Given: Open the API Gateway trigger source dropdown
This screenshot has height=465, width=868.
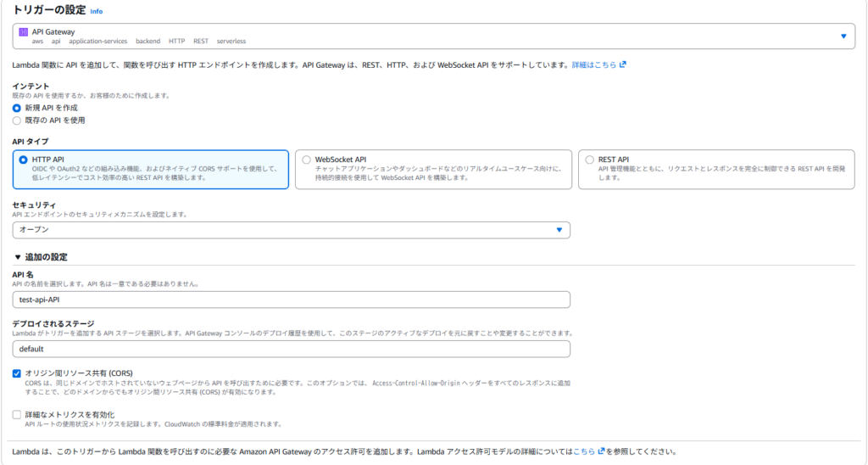Looking at the screenshot, I should pyautogui.click(x=433, y=36).
